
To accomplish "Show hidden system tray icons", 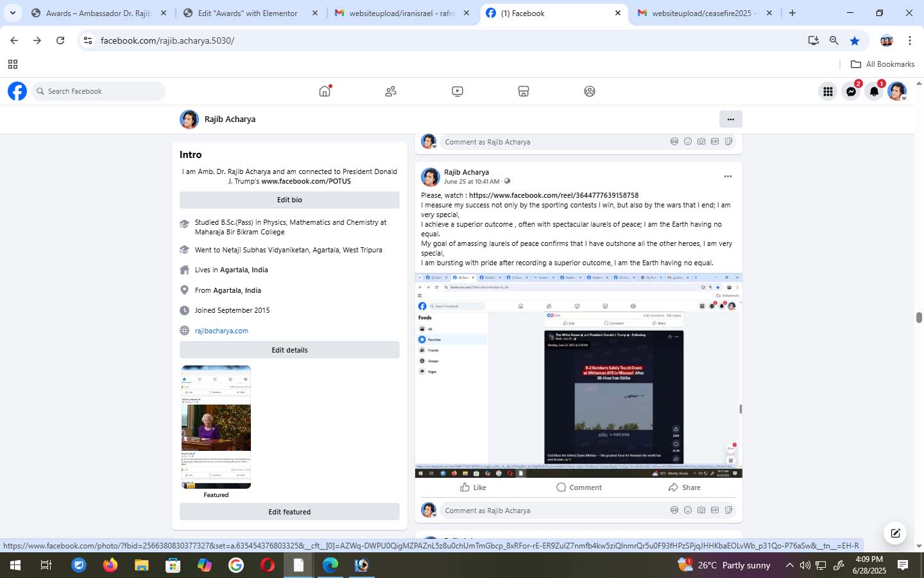I will tap(789, 565).
